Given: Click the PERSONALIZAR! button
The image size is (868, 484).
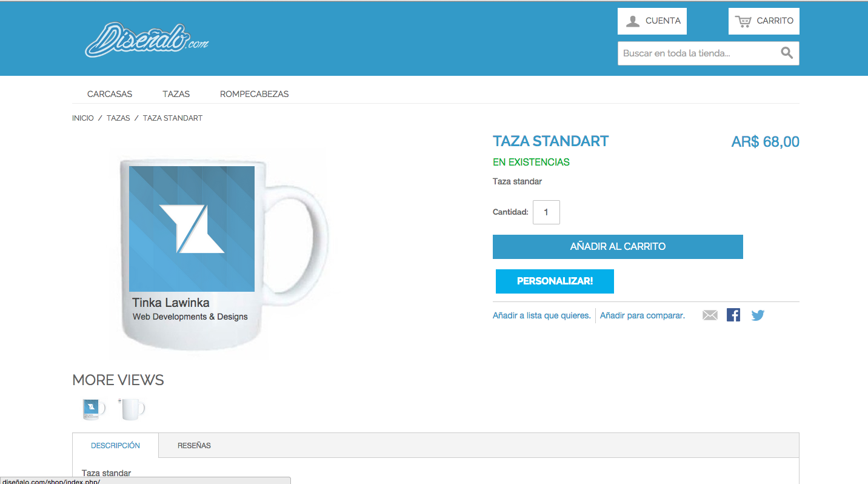Looking at the screenshot, I should click(x=555, y=281).
